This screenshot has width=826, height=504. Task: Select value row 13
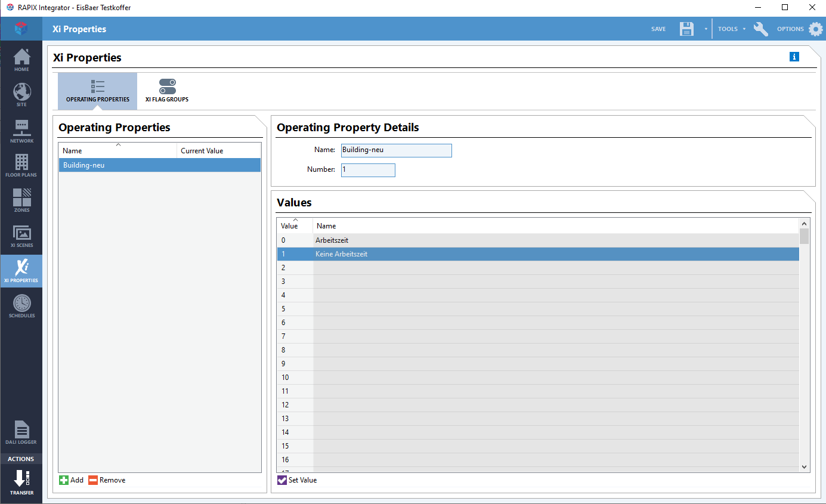tap(538, 419)
